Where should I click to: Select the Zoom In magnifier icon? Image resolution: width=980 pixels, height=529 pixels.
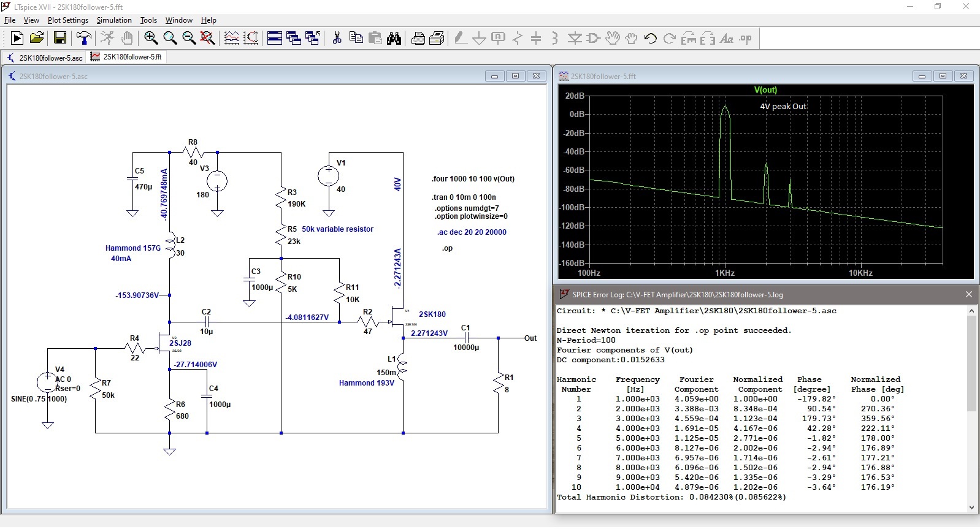(151, 38)
